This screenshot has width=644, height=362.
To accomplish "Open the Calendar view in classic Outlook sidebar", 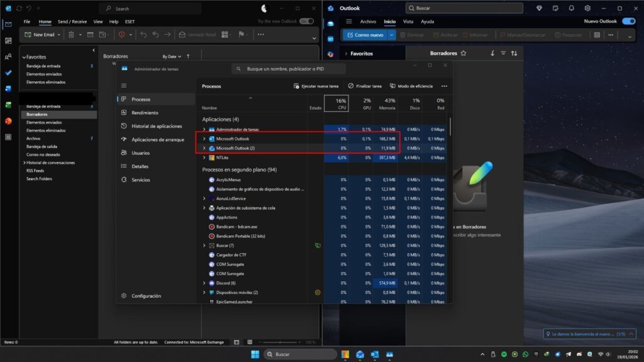I will click(x=8, y=41).
